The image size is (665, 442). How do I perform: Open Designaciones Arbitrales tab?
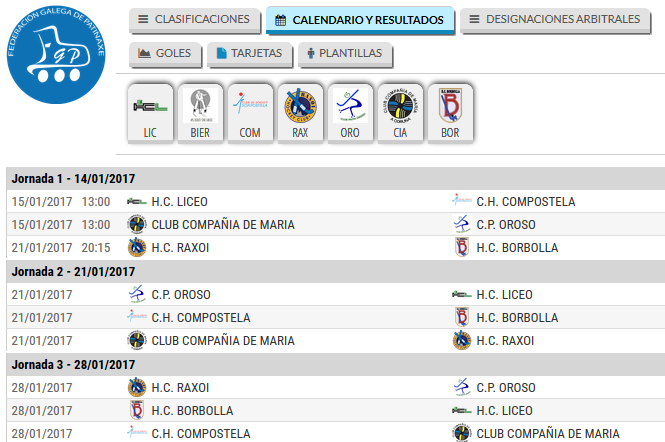point(555,20)
